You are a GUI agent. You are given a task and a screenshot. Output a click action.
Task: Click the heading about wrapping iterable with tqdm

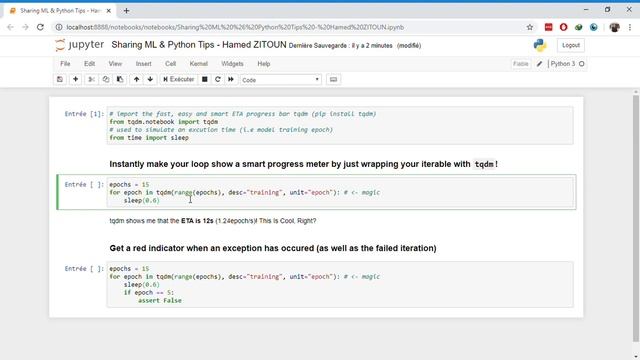303,164
